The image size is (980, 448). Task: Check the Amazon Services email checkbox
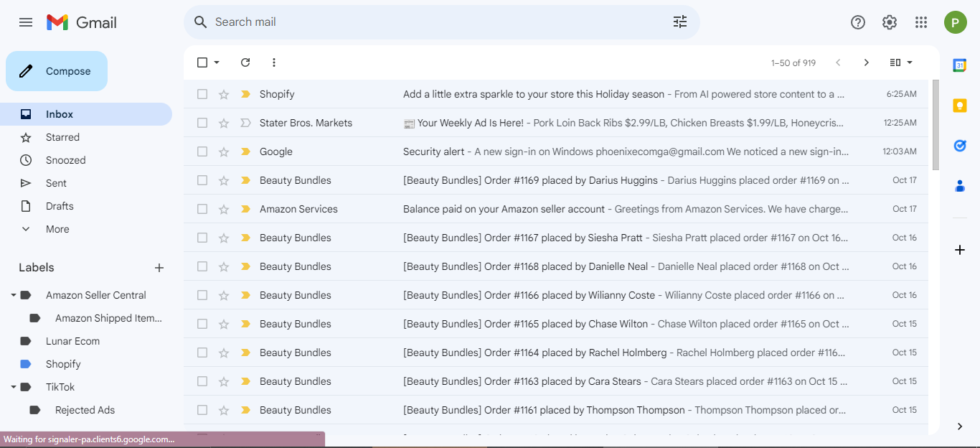click(x=202, y=209)
